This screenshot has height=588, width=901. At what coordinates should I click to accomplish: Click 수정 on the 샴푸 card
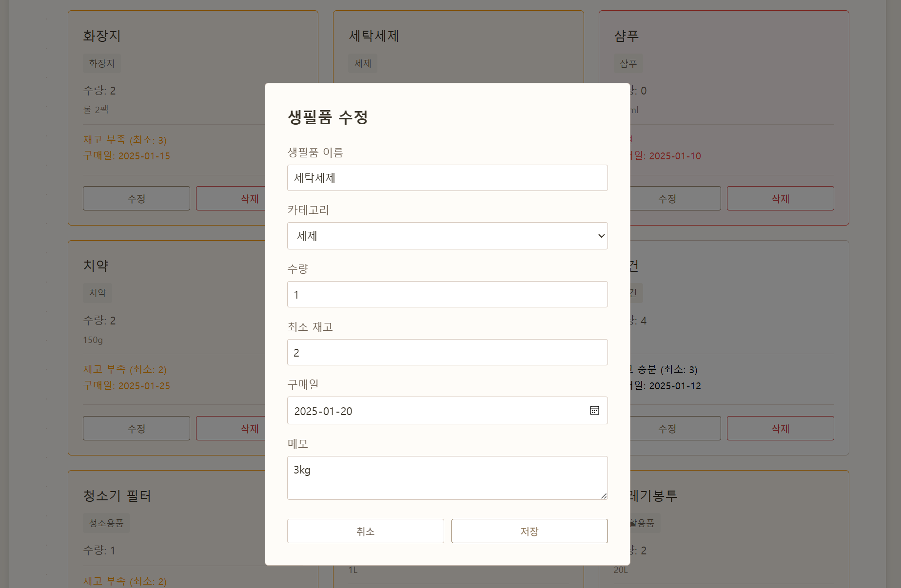[675, 198]
